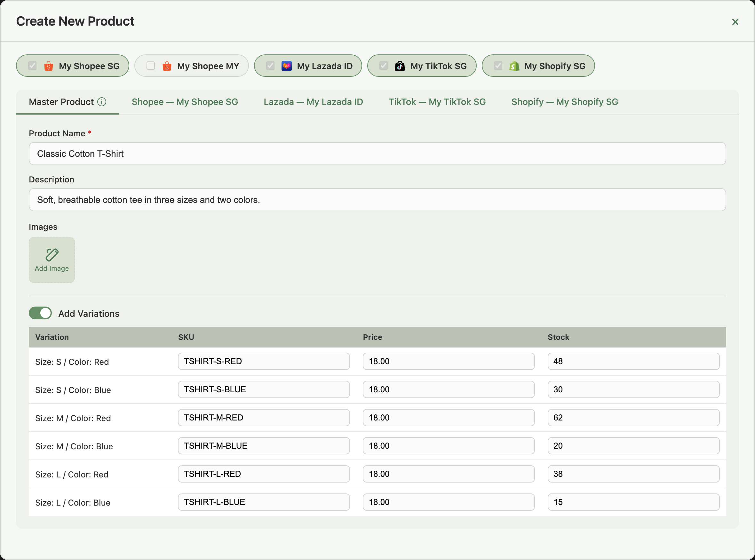755x560 pixels.
Task: Click the Shopee bag icon for My Shopee MY
Action: 167,66
